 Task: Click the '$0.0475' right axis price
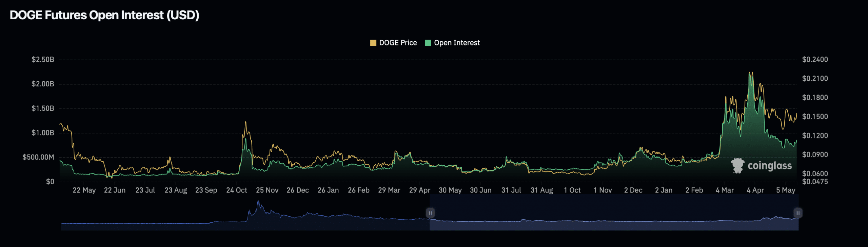[815, 182]
